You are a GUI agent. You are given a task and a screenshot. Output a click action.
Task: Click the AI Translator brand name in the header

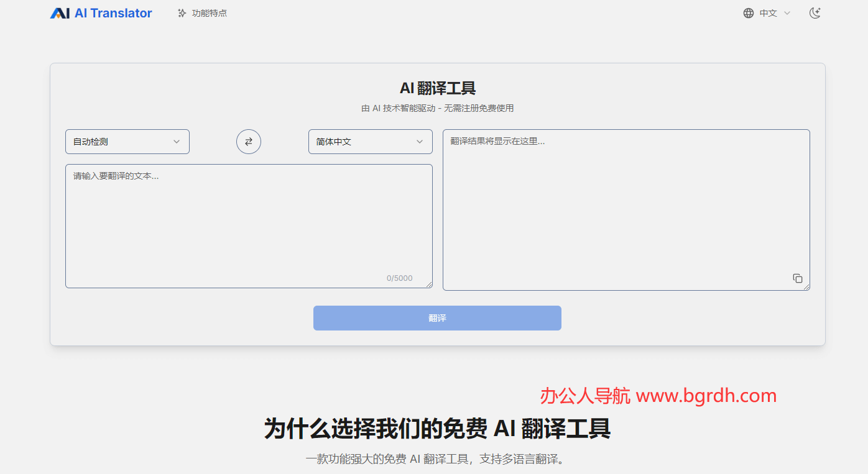click(x=110, y=12)
